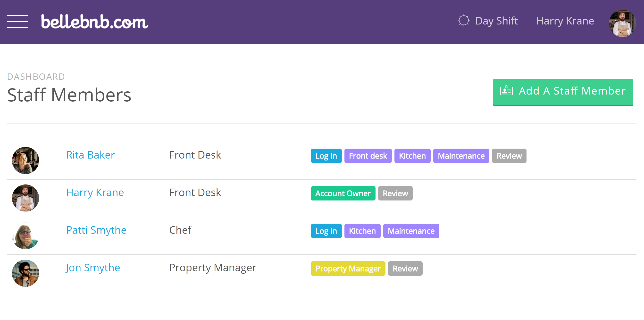Click the Day Shift sun icon
Viewport: 644px width, 320px height.
click(x=463, y=20)
